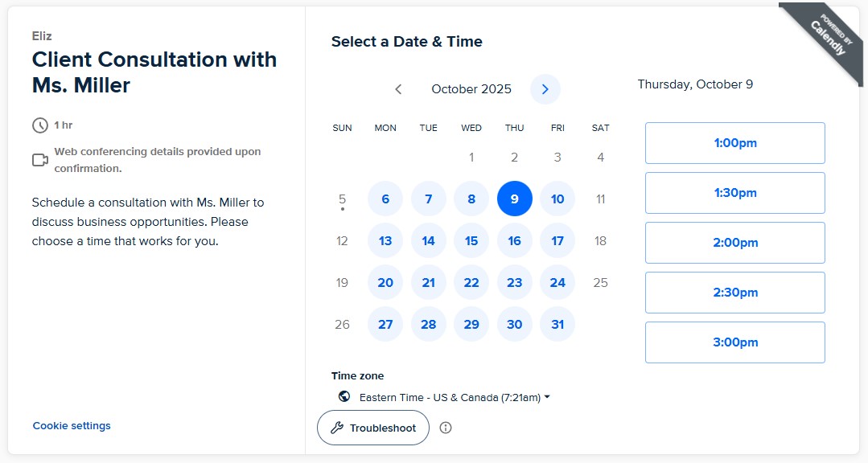Go to previous month arrow

pos(398,89)
